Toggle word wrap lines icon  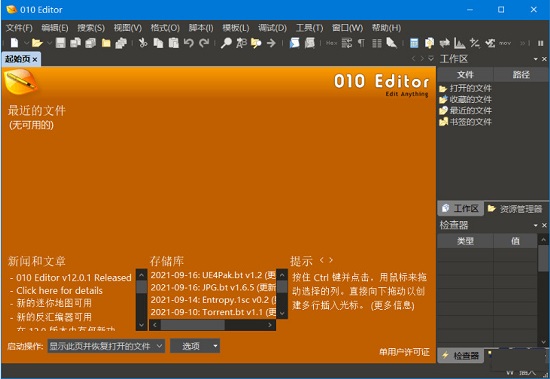(x=347, y=43)
